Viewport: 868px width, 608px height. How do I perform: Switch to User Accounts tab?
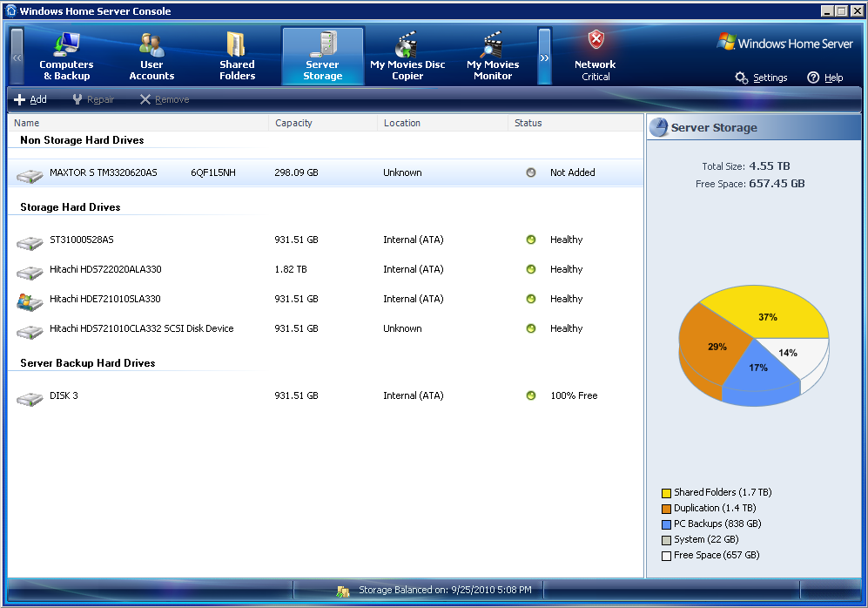pyautogui.click(x=151, y=56)
